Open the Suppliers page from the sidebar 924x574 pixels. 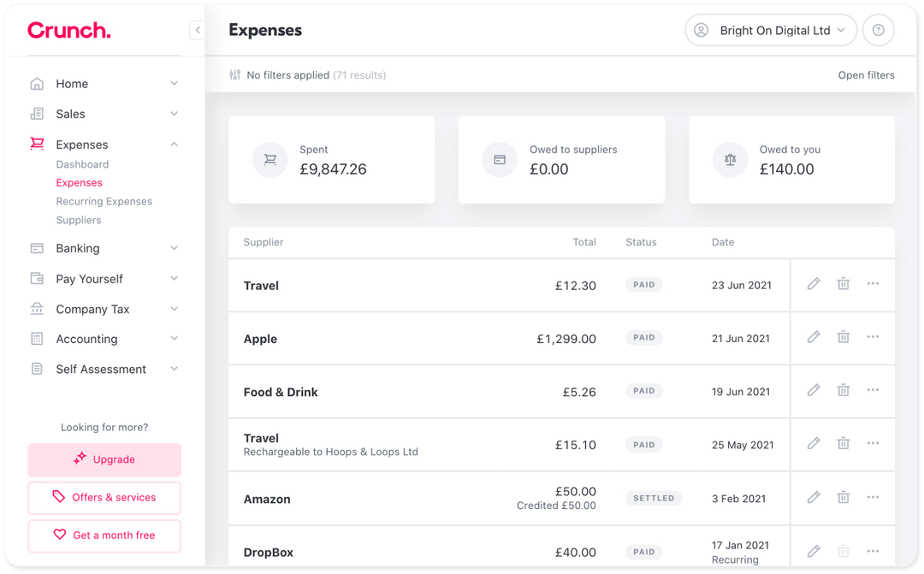tap(79, 220)
